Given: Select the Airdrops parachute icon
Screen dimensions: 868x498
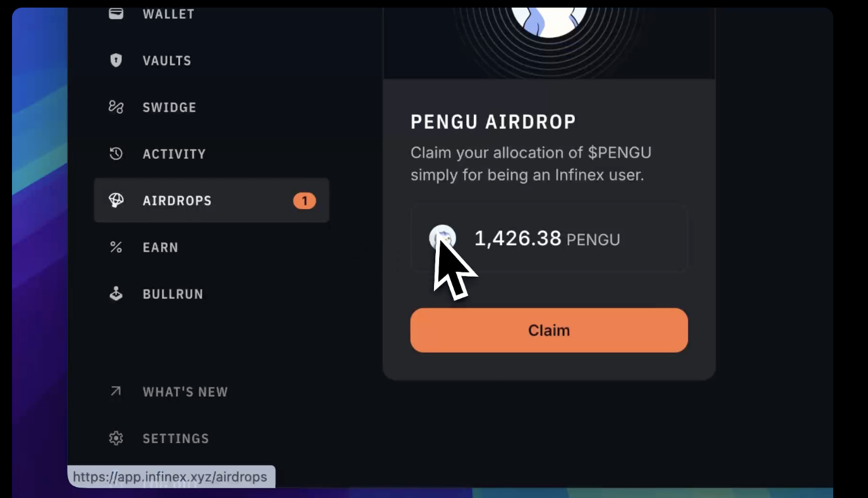Looking at the screenshot, I should coord(116,200).
